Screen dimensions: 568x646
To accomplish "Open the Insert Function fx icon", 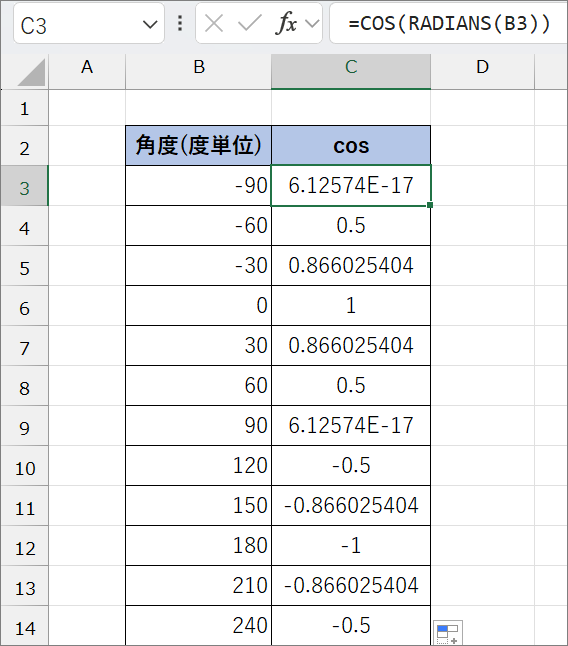I will click(x=286, y=23).
